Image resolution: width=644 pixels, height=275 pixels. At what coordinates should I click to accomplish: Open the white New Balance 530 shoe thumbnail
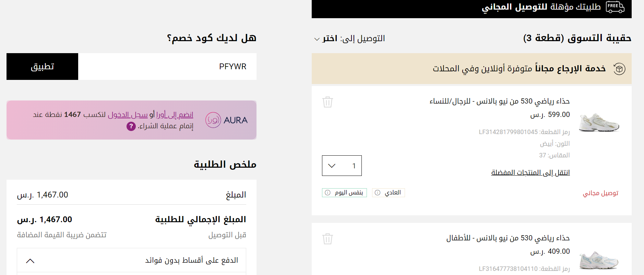click(x=599, y=122)
